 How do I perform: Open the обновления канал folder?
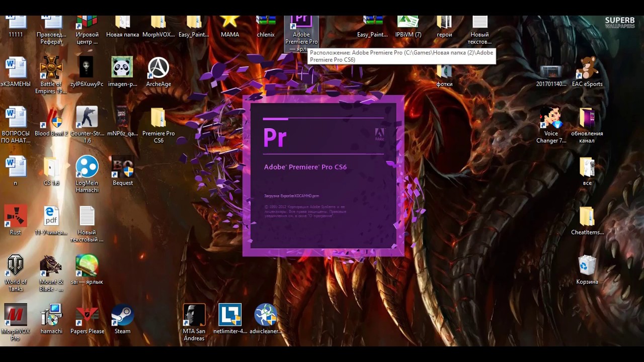(x=587, y=125)
